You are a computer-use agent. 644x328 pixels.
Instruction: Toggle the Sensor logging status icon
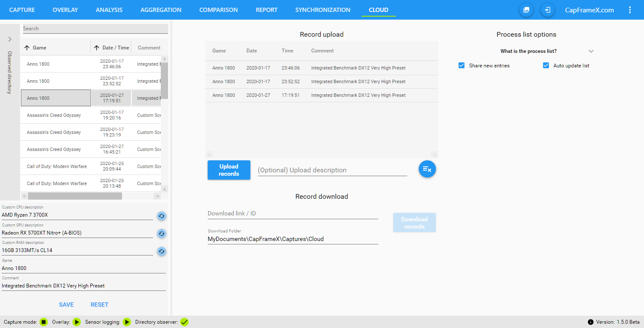(x=127, y=322)
